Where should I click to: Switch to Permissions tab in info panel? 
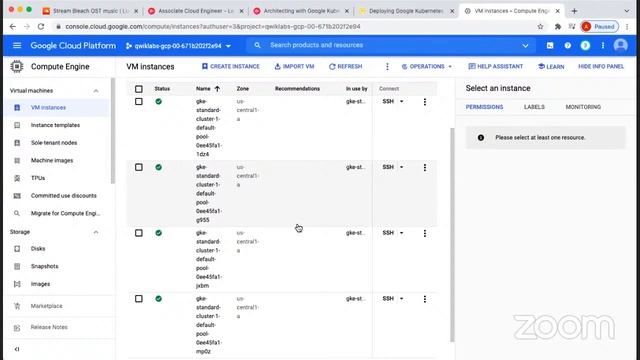point(484,107)
